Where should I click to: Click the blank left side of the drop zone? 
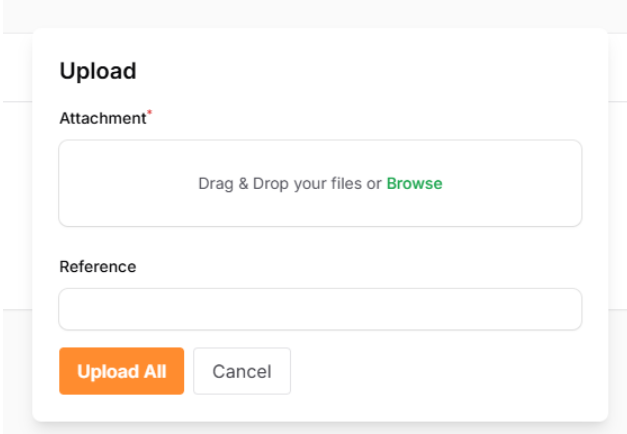point(110,184)
